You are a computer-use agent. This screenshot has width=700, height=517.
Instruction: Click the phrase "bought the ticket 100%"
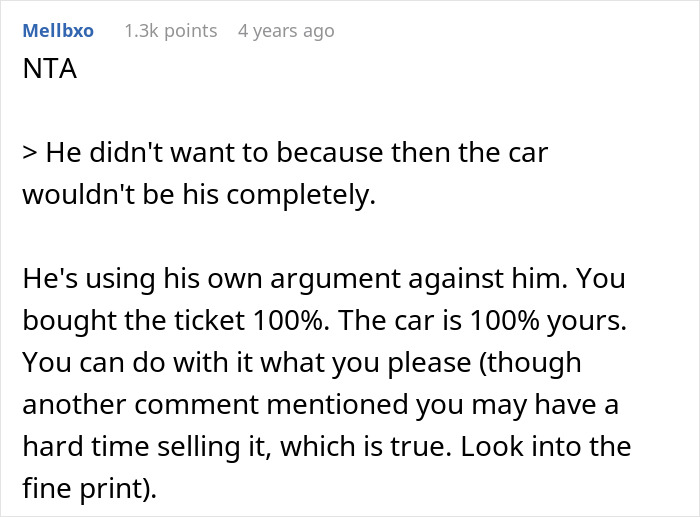click(x=137, y=319)
